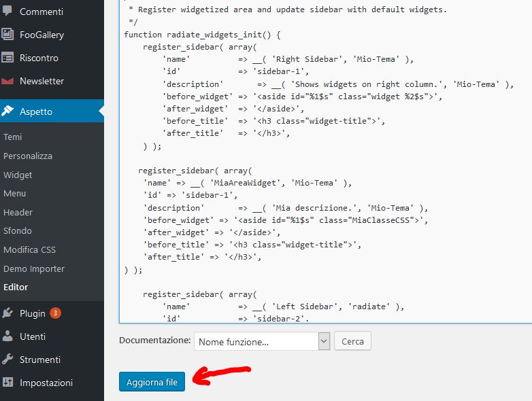Image resolution: width=532 pixels, height=401 pixels.
Task: Go to the Widget submenu page
Action: point(18,175)
